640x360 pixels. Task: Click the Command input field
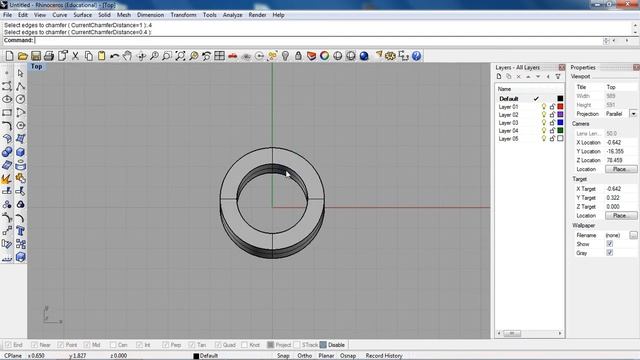pyautogui.click(x=318, y=40)
